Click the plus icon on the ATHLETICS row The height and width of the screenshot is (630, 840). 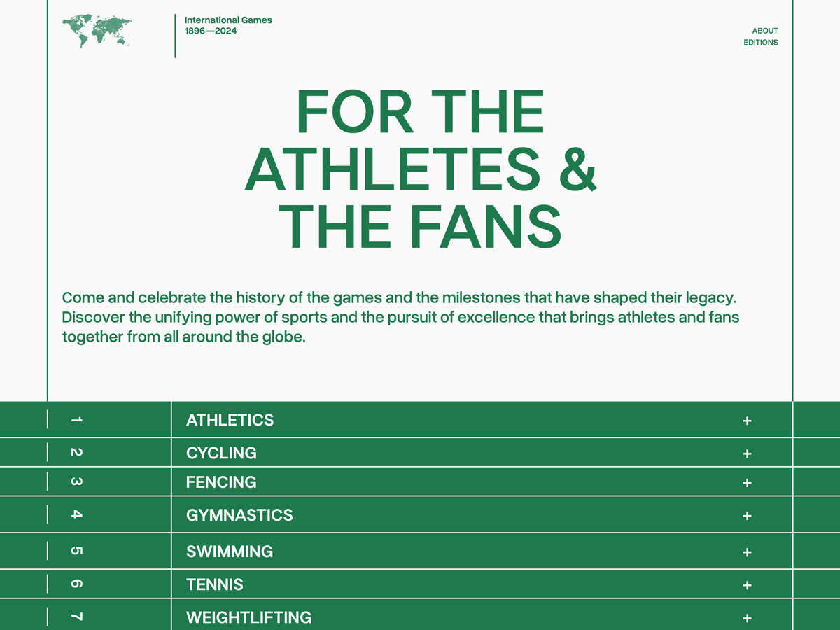[x=747, y=420]
